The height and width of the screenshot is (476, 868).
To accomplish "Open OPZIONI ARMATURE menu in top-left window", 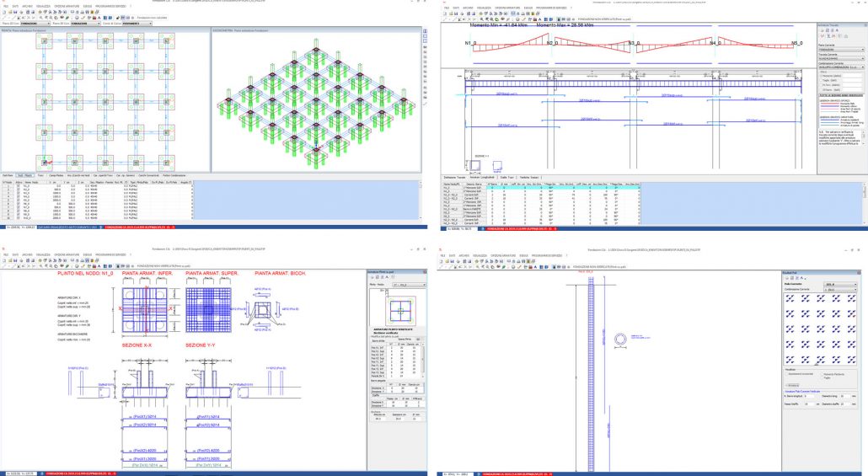I will (67, 6).
